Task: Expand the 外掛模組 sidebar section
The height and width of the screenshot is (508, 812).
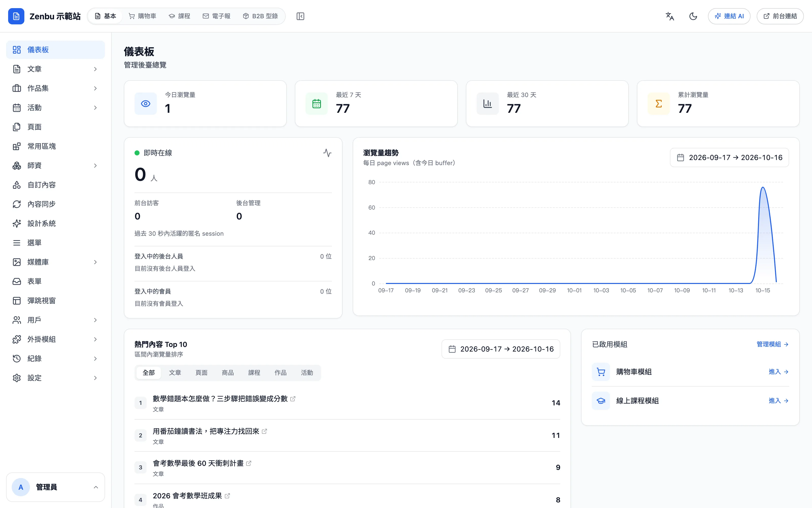Action: point(55,339)
